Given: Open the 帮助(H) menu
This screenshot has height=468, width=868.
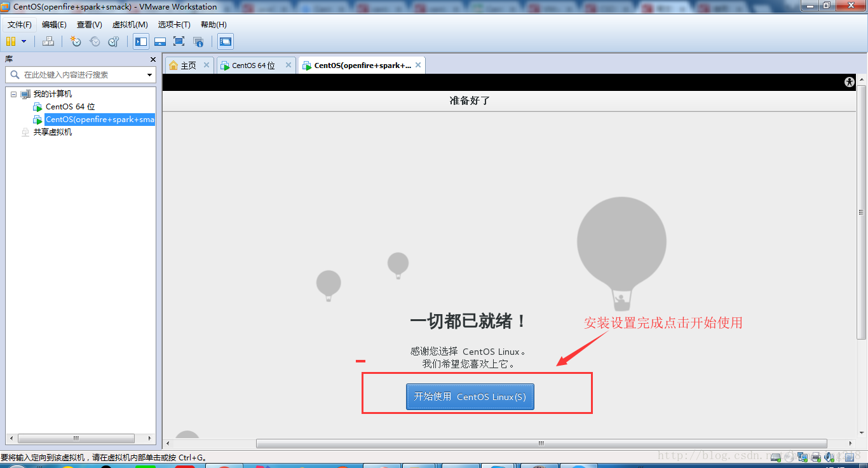Looking at the screenshot, I should 214,24.
